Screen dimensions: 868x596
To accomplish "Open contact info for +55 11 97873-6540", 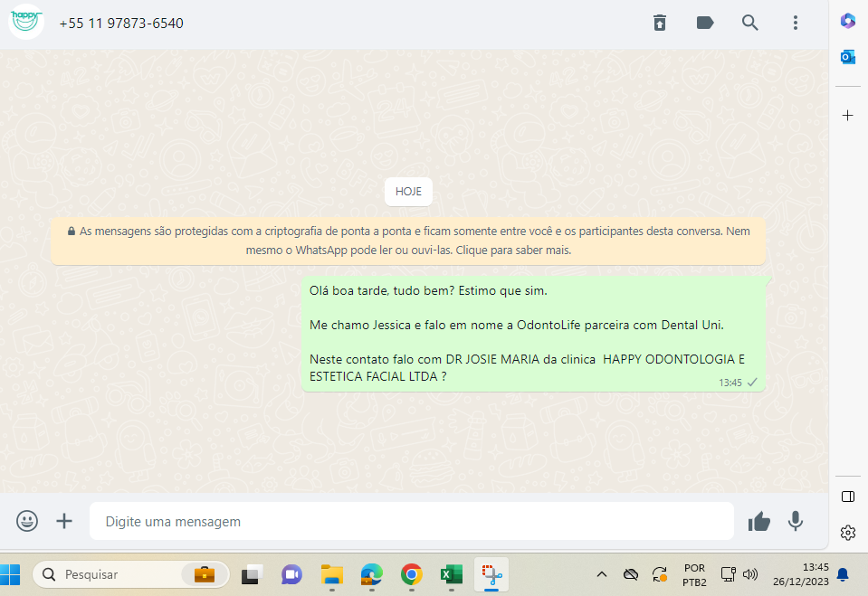I will 121,24.
